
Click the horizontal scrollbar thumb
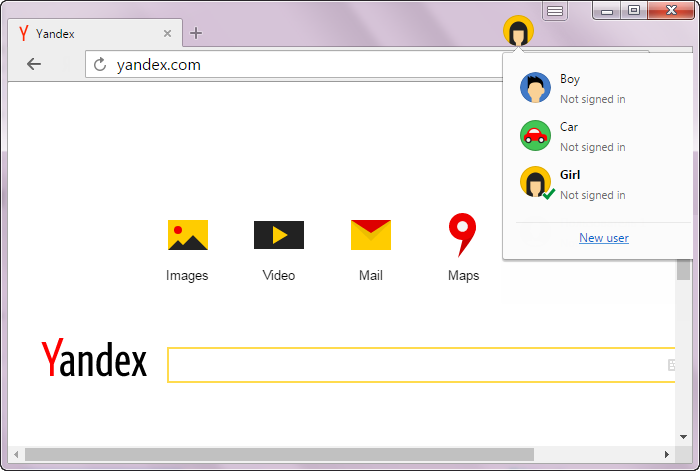(x=279, y=454)
